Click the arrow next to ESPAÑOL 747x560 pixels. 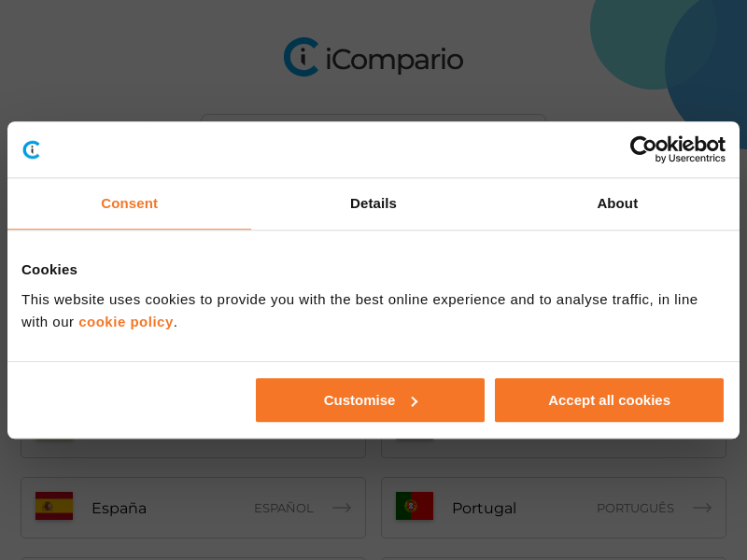[342, 508]
